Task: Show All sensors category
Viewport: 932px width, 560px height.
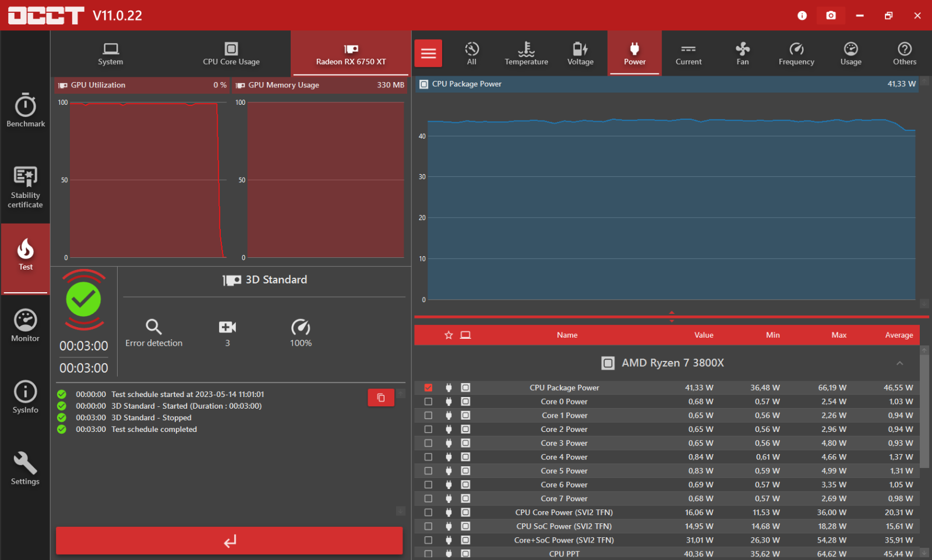Action: pyautogui.click(x=472, y=54)
